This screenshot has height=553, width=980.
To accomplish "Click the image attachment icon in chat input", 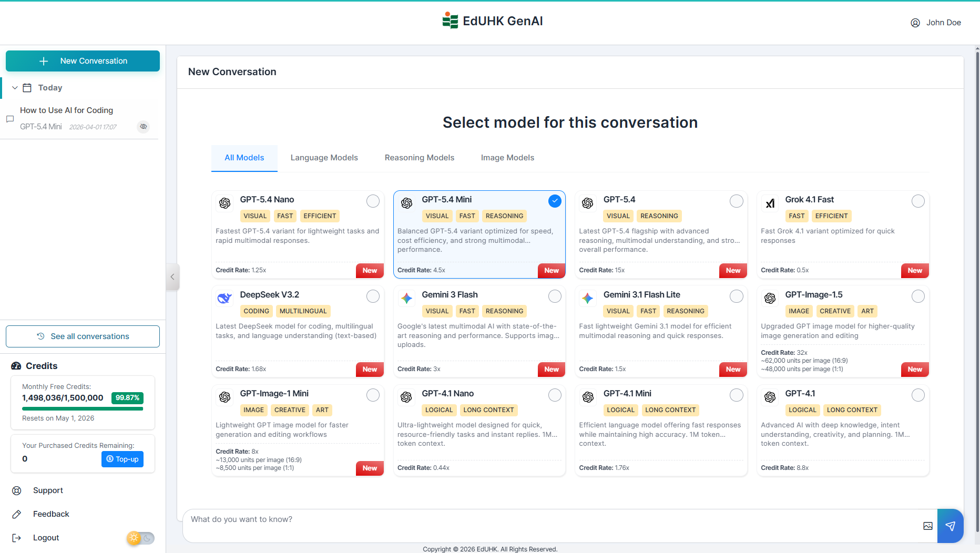I will pos(927,526).
